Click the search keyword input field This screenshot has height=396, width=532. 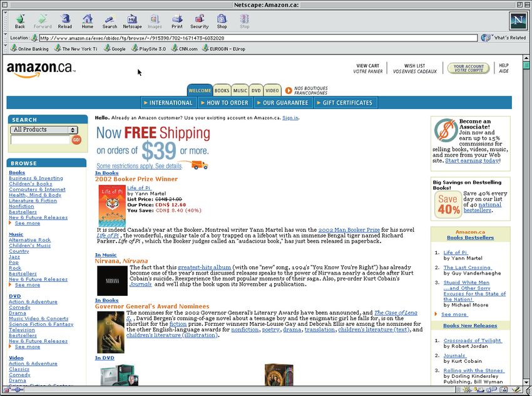(41, 140)
